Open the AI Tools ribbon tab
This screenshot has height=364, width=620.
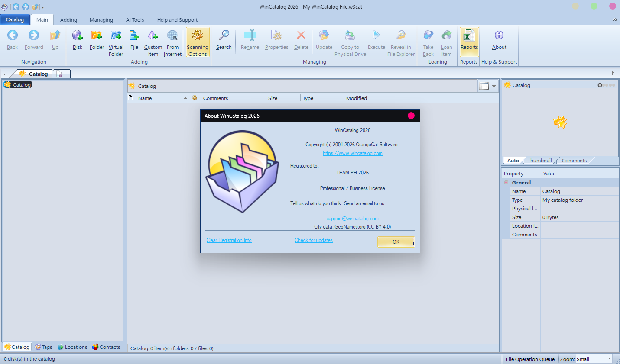point(135,20)
